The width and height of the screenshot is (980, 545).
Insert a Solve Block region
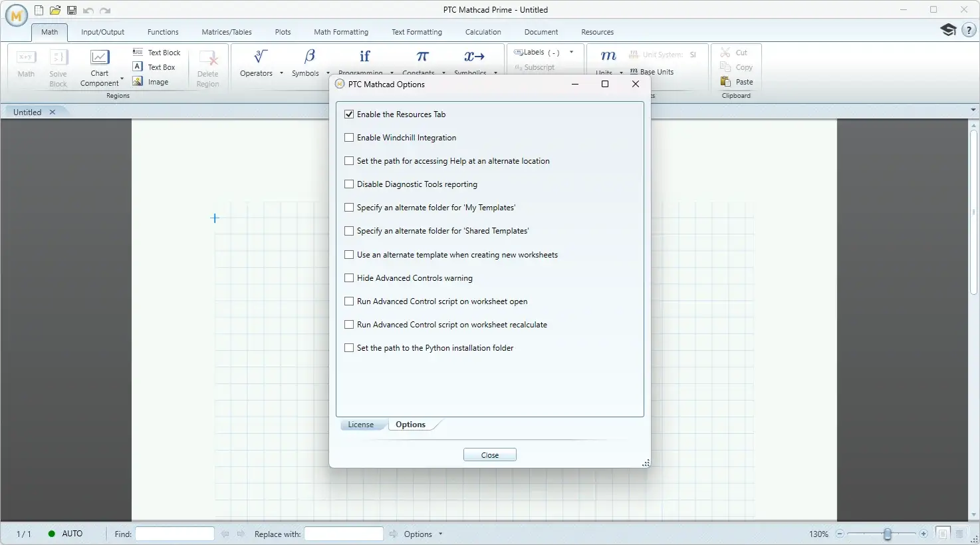pyautogui.click(x=59, y=68)
